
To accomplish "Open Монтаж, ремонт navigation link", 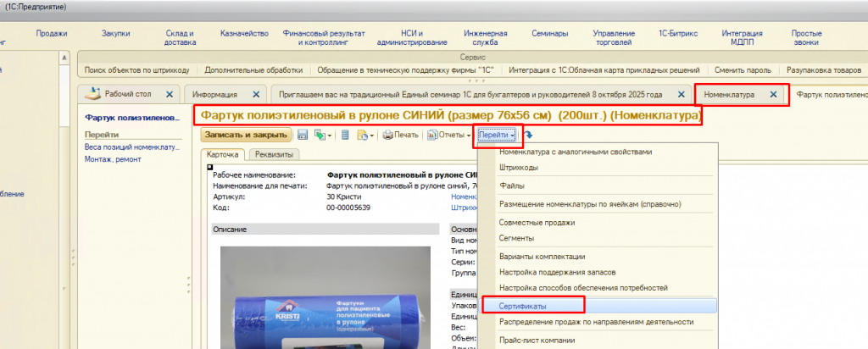I will [x=113, y=159].
